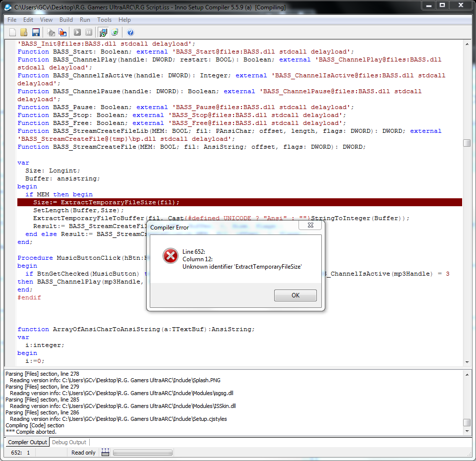Image resolution: width=476 pixels, height=461 pixels.
Task: Click the 'Line 652:' text in error dialog
Action: (194, 252)
